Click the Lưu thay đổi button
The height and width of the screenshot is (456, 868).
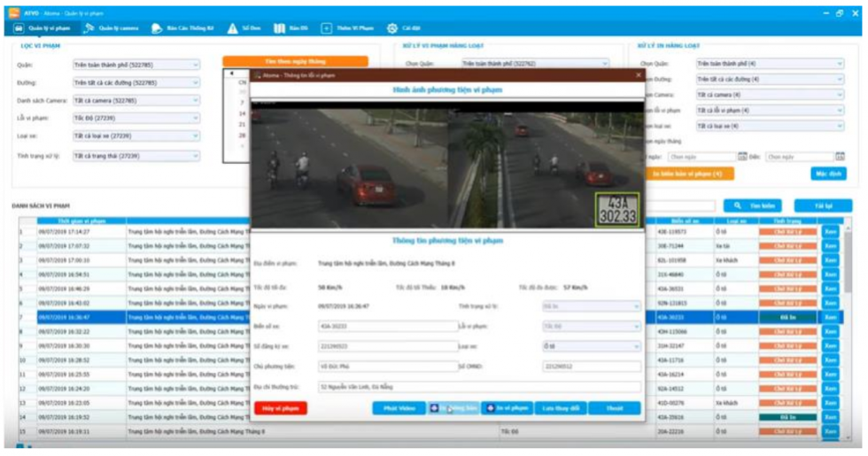coord(561,408)
